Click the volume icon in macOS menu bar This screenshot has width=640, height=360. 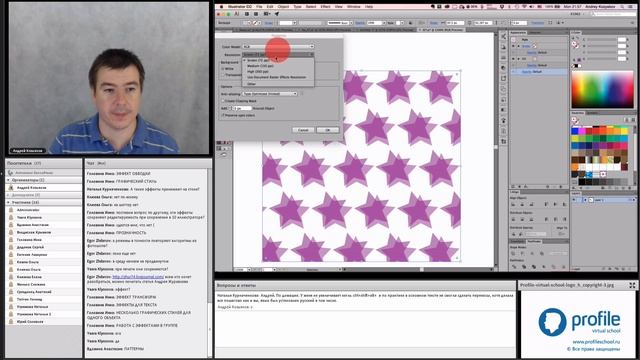tap(531, 7)
